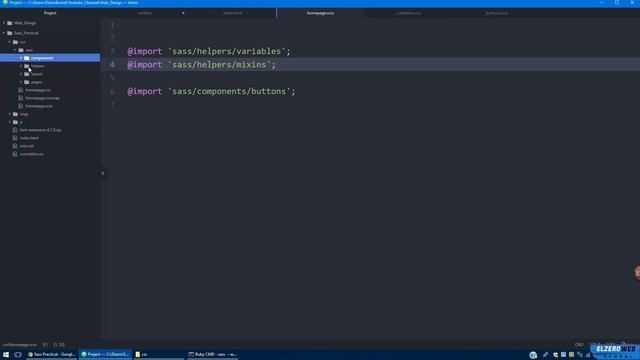Image resolution: width=640 pixels, height=360 pixels.
Task: Click the modified dot on untitled tab
Action: coord(183,13)
